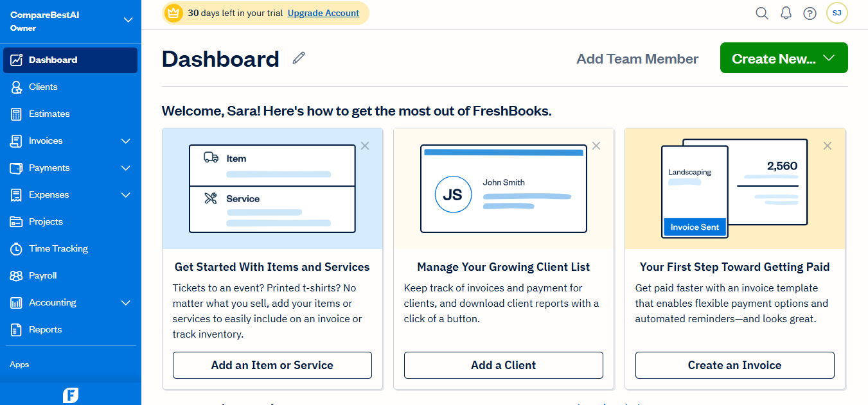The image size is (868, 405).
Task: Click the Item and Service illustration
Action: pos(272,188)
